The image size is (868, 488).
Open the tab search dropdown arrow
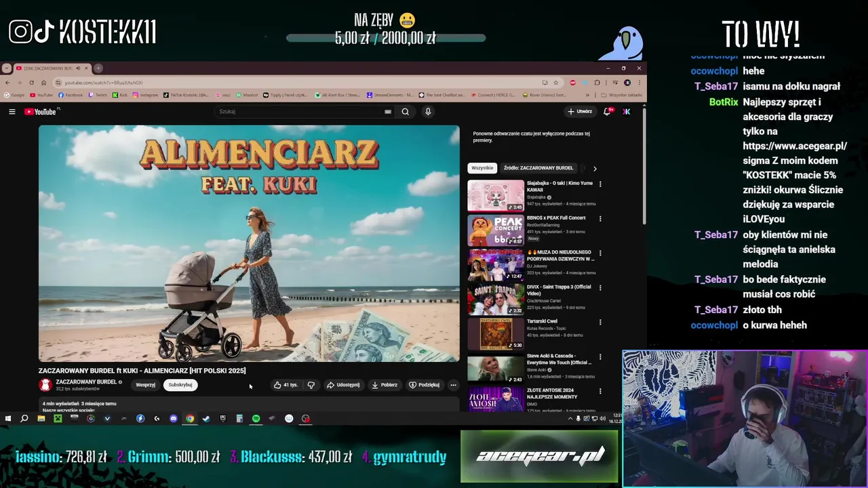pyautogui.click(x=6, y=68)
